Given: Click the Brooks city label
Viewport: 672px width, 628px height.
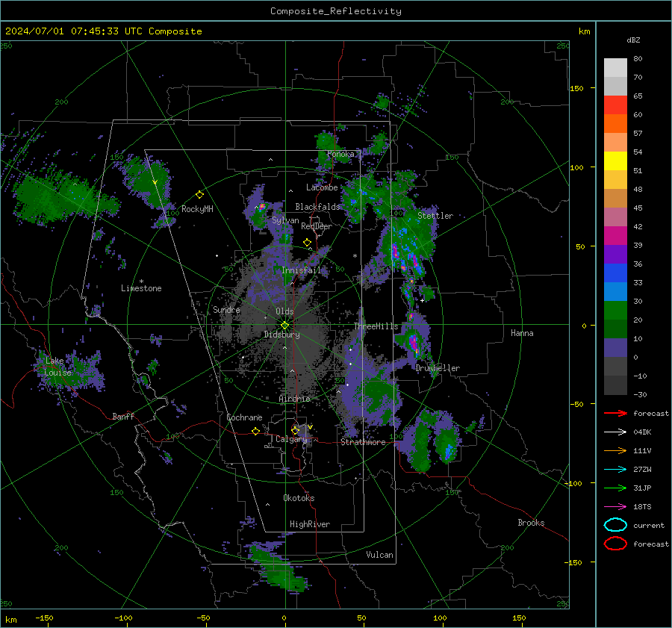Looking at the screenshot, I should 531,523.
